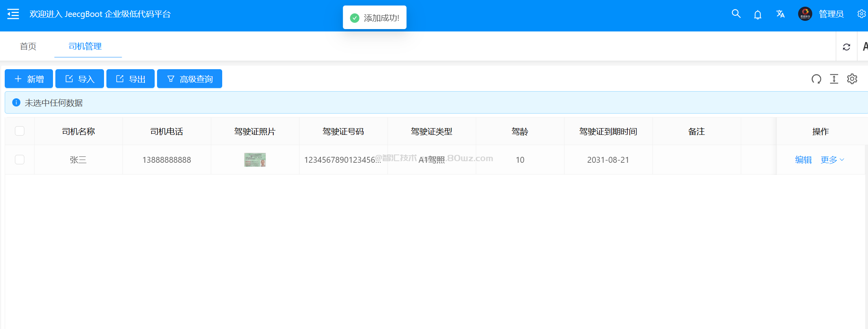Viewport: 868px width, 329px height.
Task: Reload the table data with the refresh icon
Action: pyautogui.click(x=816, y=79)
